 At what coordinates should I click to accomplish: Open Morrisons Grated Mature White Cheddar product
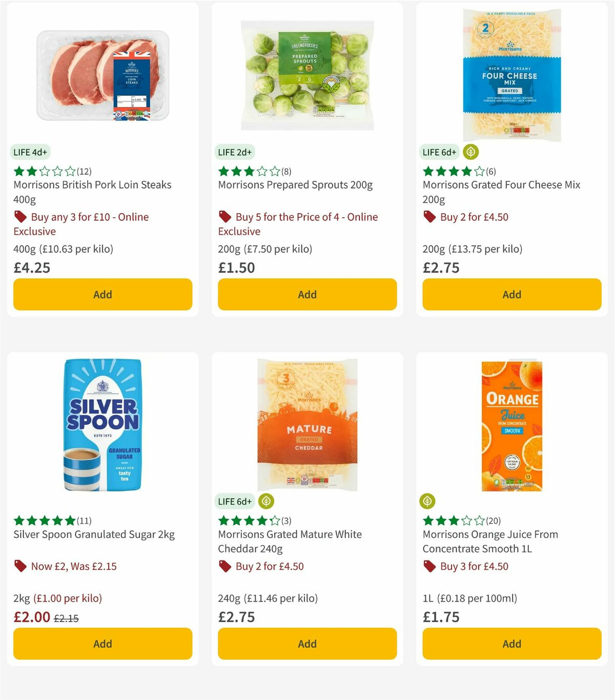pos(290,541)
